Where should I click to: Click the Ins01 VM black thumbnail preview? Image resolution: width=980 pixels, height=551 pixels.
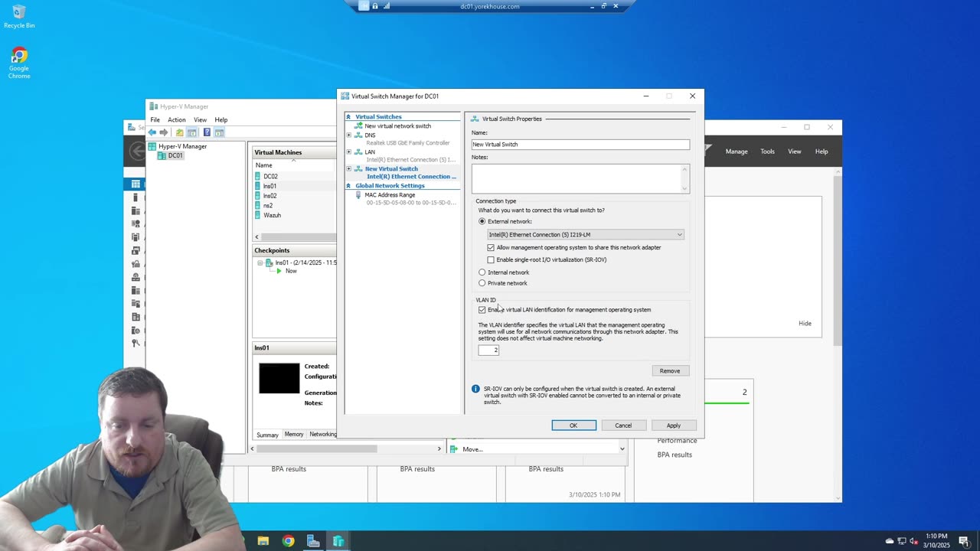click(279, 378)
